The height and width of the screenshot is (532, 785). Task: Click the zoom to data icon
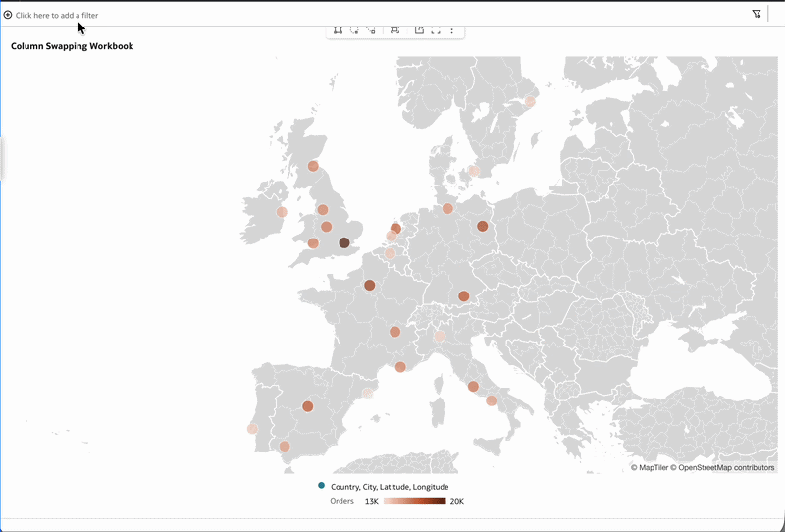coord(395,30)
